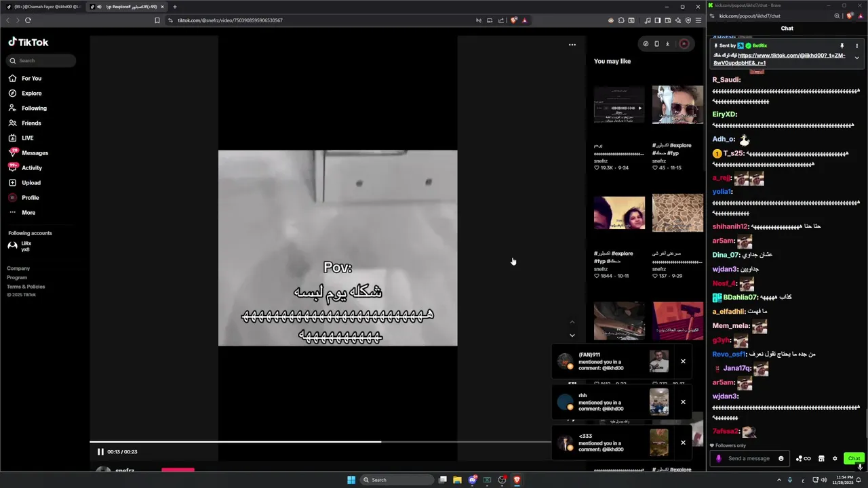The width and height of the screenshot is (868, 488).
Task: Type in Kick Send a message box
Action: tap(749, 458)
